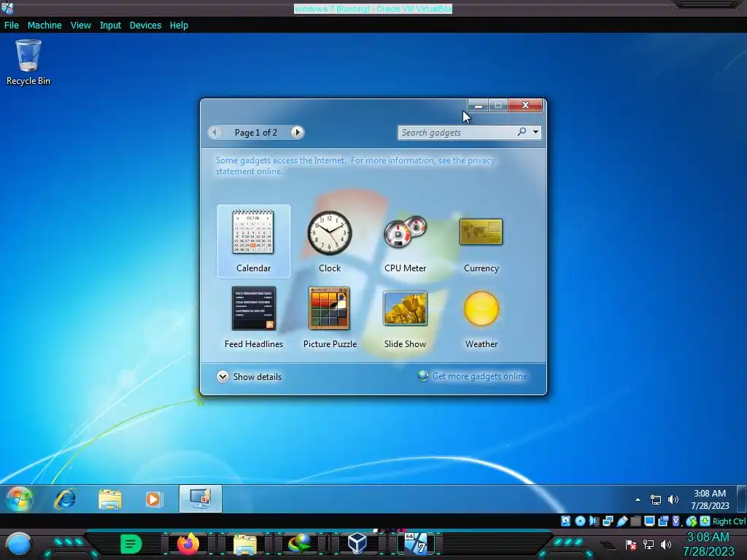Screen dimensions: 747x560
Task: Click the Windows 7 VM taskbar button
Action: click(x=416, y=543)
